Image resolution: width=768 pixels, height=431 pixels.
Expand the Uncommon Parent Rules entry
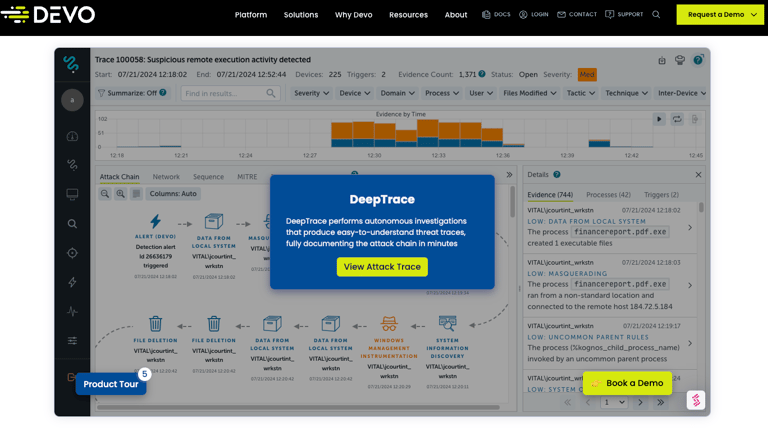pyautogui.click(x=690, y=343)
